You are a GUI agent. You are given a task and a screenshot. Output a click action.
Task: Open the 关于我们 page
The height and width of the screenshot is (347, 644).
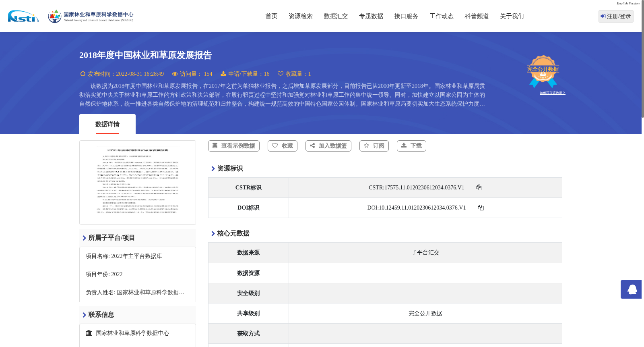512,16
